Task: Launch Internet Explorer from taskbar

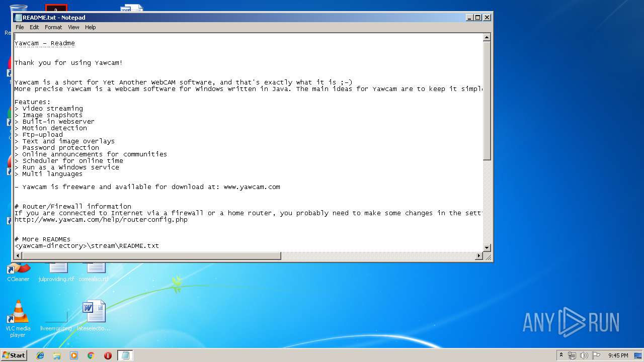Action: (40, 355)
